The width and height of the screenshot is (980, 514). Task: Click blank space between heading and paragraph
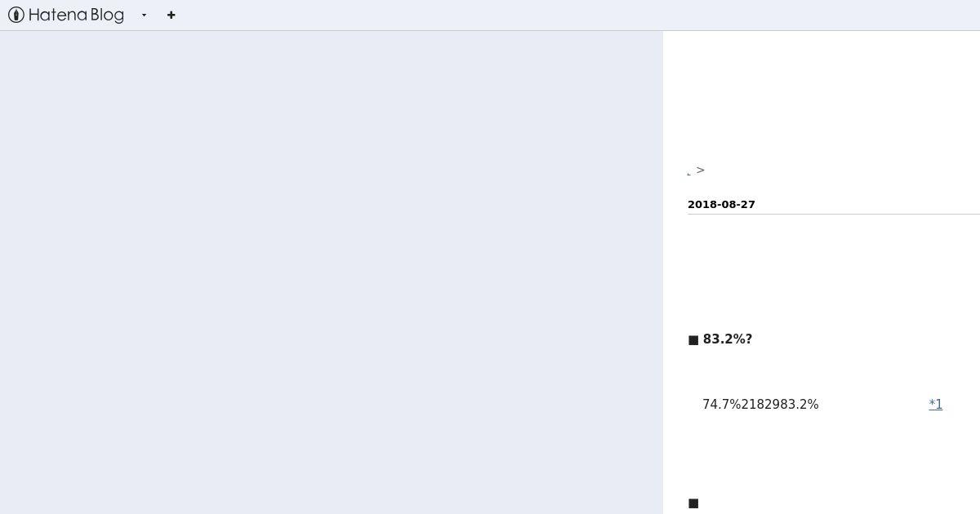coord(822,371)
